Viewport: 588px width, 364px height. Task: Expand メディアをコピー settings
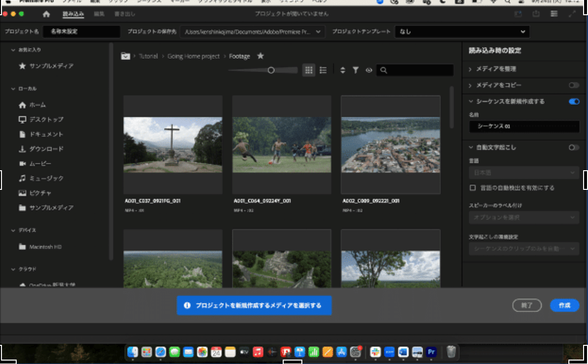471,85
